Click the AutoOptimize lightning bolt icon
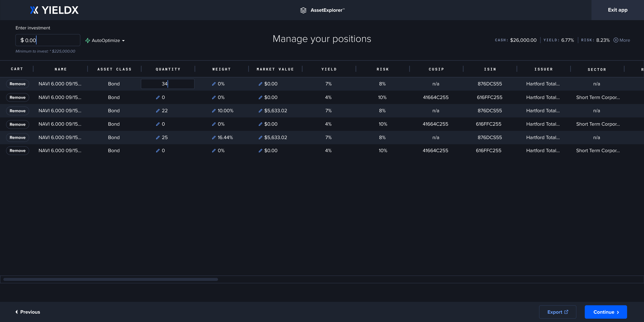The height and width of the screenshot is (322, 644). [x=88, y=40]
